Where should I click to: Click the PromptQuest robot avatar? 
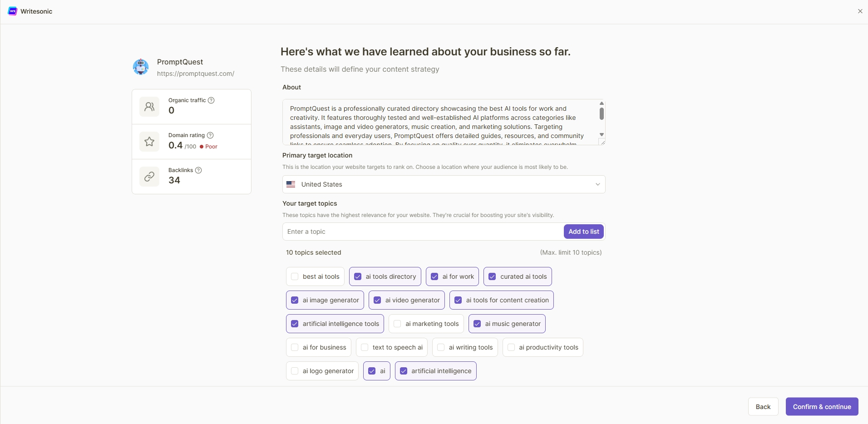tap(141, 67)
